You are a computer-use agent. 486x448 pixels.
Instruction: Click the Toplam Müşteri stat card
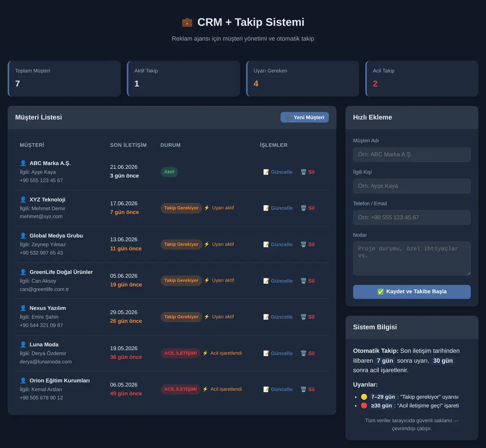point(64,79)
